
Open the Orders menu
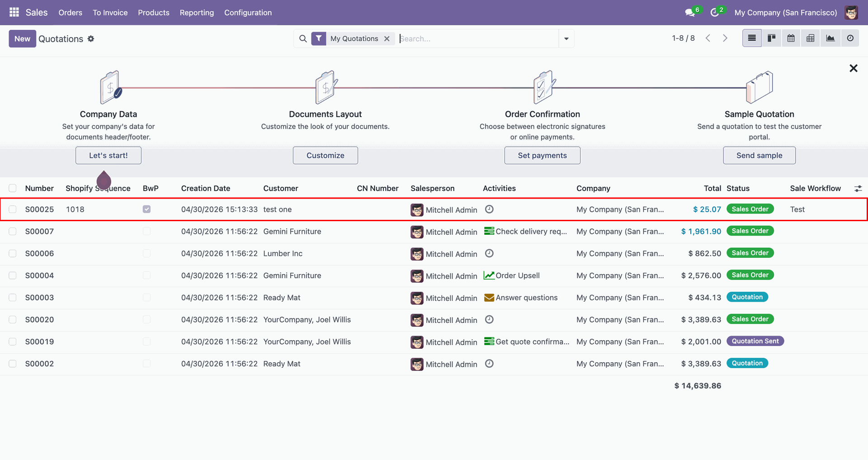[x=71, y=13]
